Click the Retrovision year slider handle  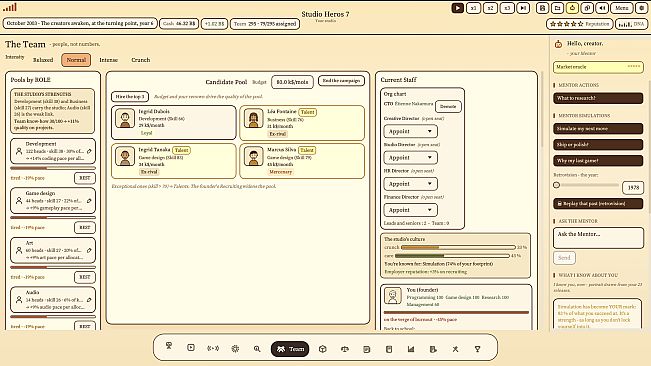(557, 185)
